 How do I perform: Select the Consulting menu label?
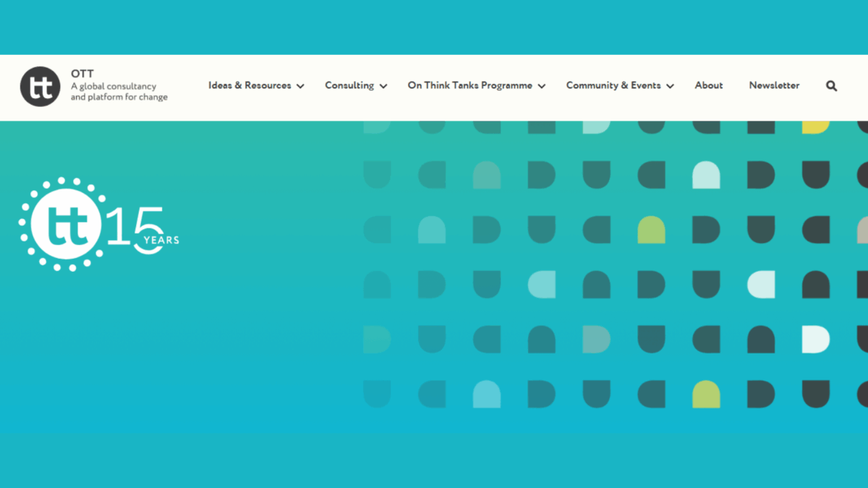(349, 85)
